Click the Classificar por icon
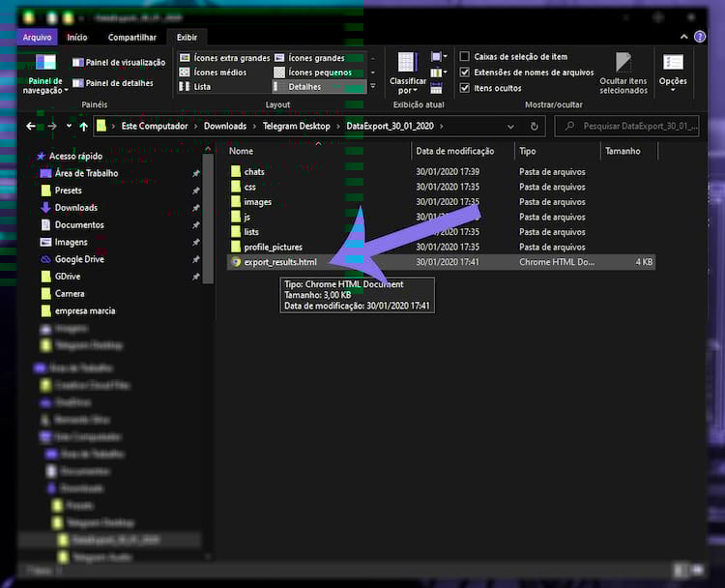 point(407,63)
